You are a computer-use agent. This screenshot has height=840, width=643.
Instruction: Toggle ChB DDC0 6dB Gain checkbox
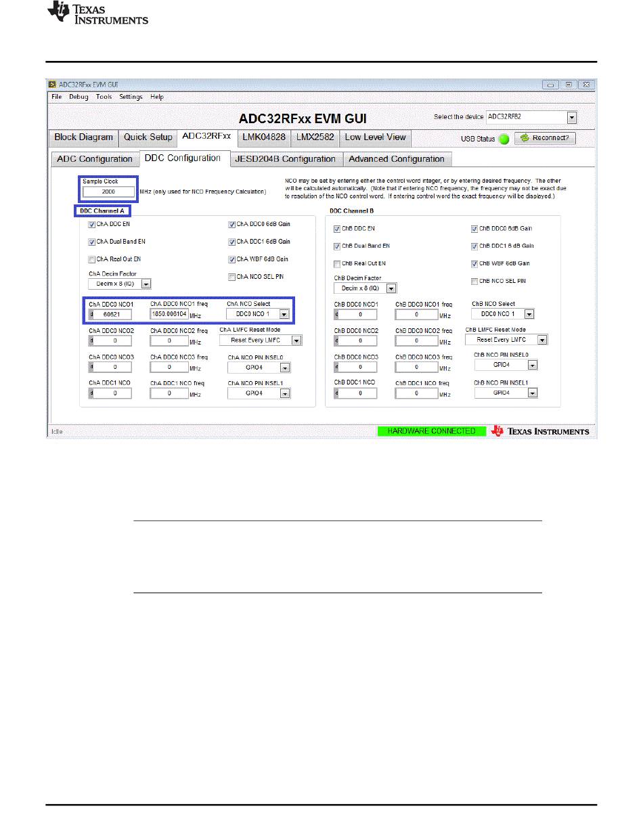click(x=474, y=229)
